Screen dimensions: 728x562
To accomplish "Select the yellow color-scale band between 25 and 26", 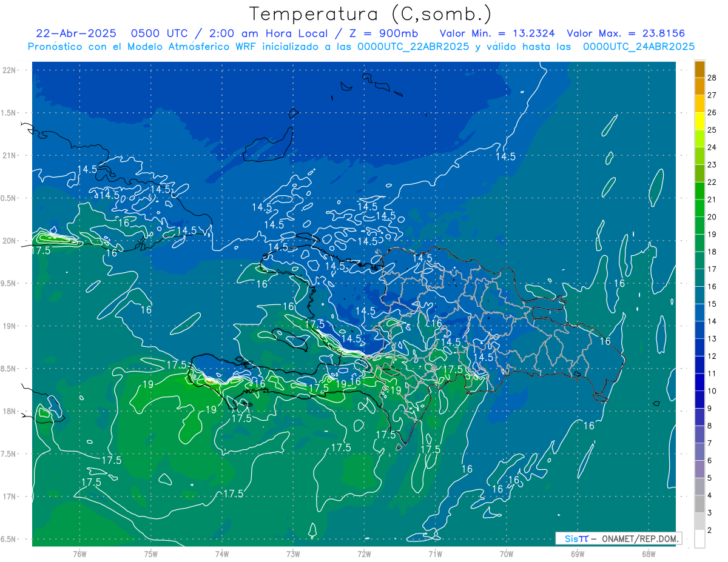I will 700,121.
